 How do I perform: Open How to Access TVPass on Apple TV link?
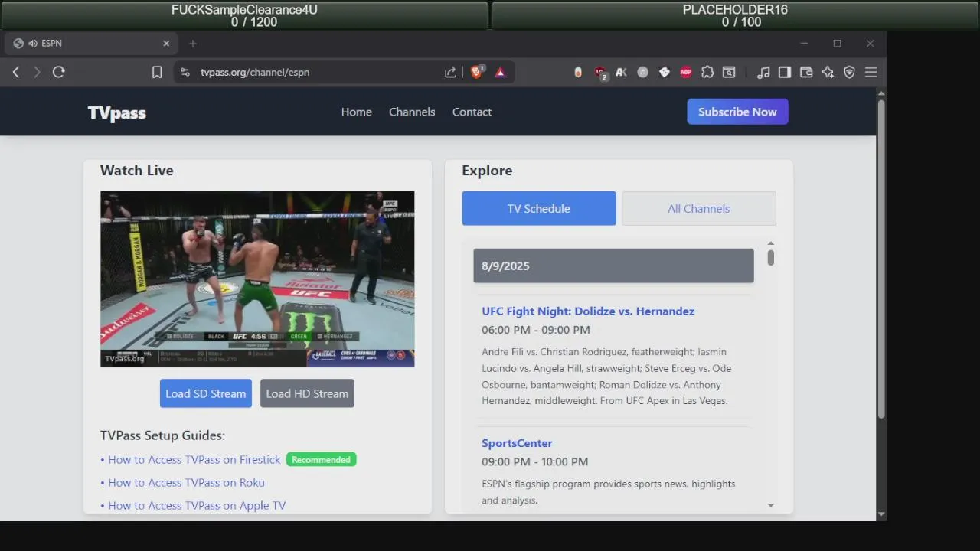pos(197,506)
